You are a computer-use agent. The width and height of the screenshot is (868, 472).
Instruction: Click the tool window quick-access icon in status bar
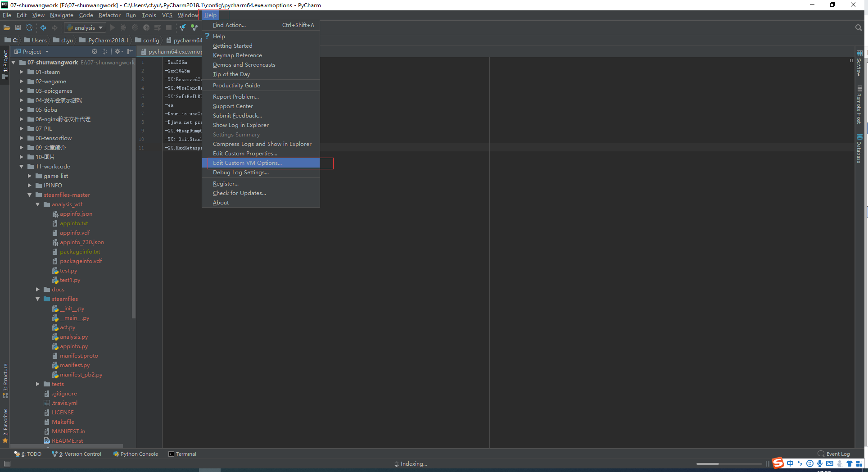coord(7,464)
